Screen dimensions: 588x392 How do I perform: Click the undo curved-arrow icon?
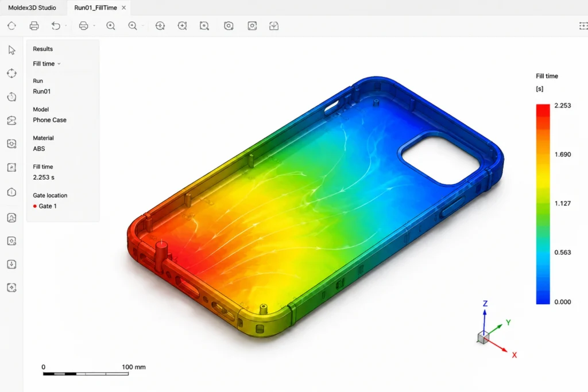[x=56, y=26]
